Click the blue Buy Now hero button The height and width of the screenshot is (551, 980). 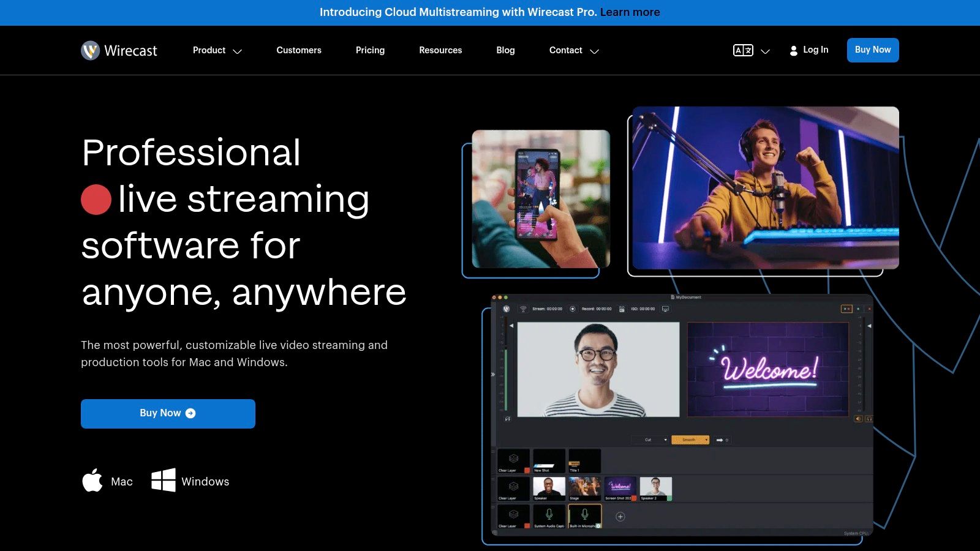tap(167, 413)
